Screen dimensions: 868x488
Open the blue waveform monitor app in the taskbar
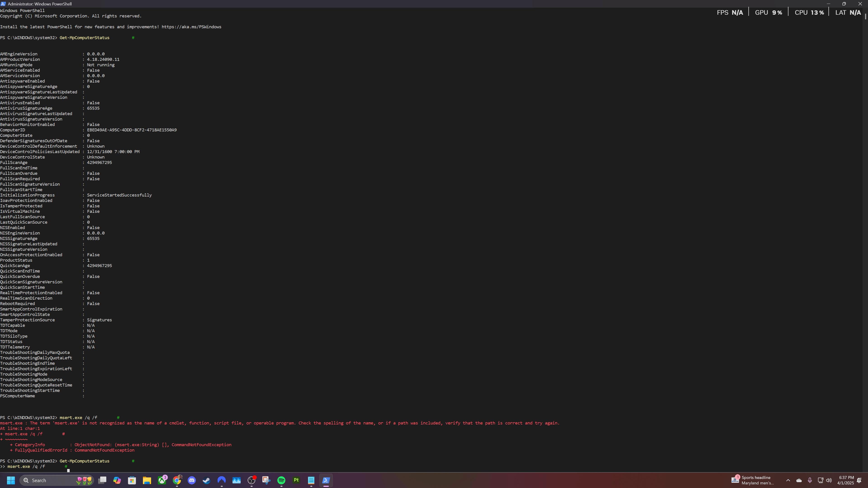[x=237, y=480]
